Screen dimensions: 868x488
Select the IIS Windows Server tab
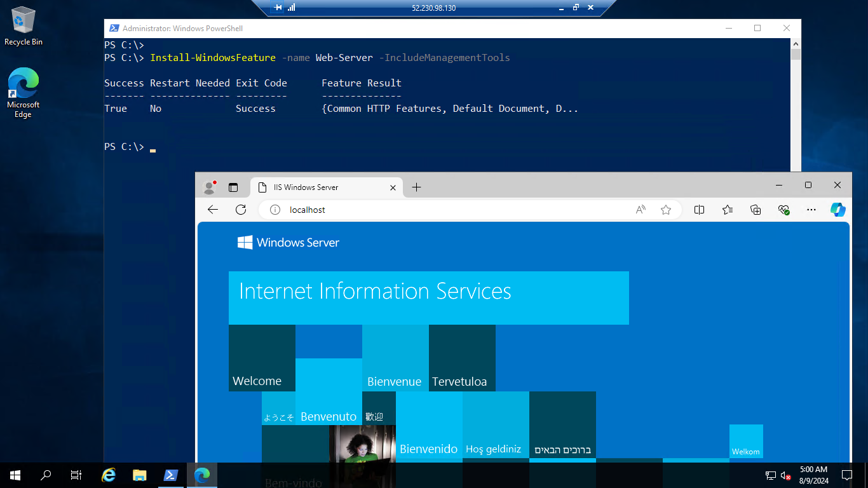click(327, 187)
